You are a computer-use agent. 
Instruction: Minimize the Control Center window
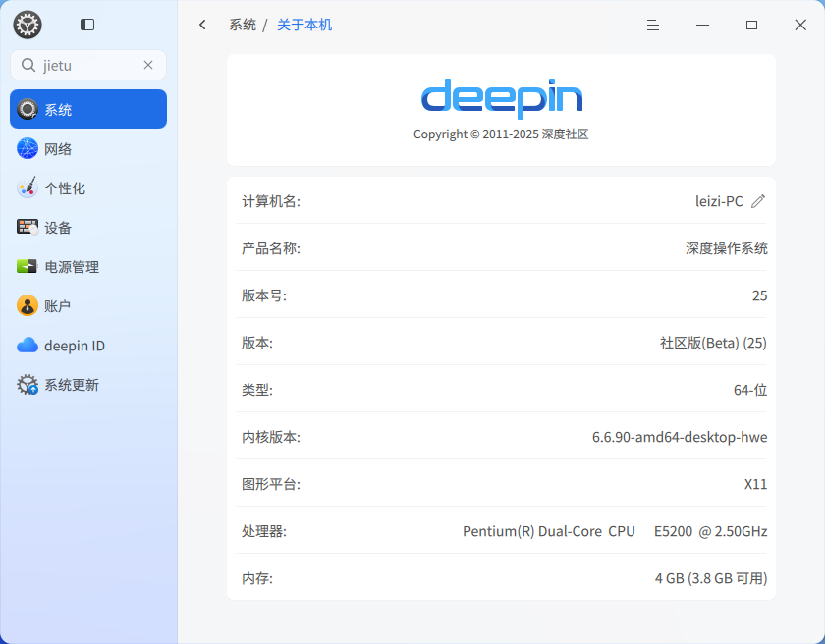pyautogui.click(x=703, y=25)
